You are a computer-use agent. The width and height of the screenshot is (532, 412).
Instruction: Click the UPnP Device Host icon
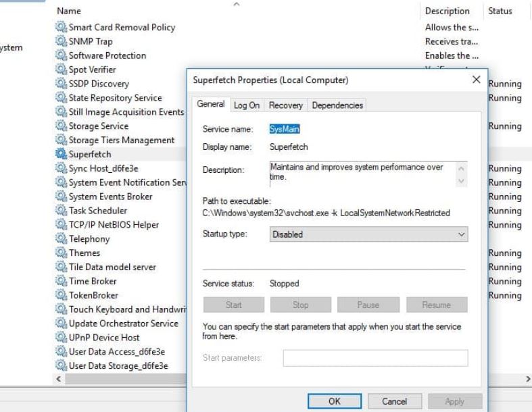pyautogui.click(x=62, y=338)
